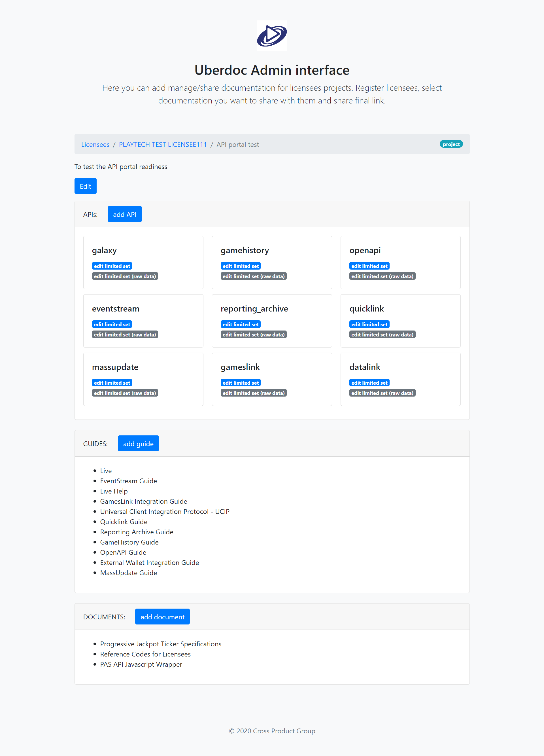Click 'edit limited set' under gameslink
The width and height of the screenshot is (544, 756).
click(x=241, y=383)
